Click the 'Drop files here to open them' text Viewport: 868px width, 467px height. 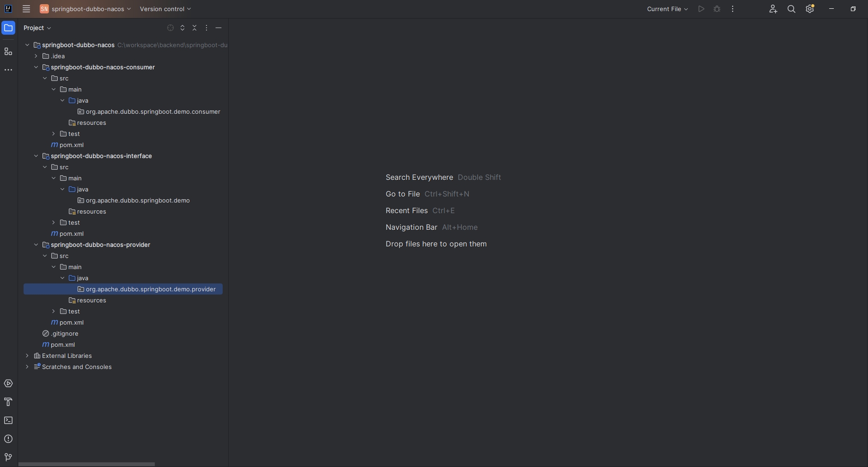tap(436, 244)
